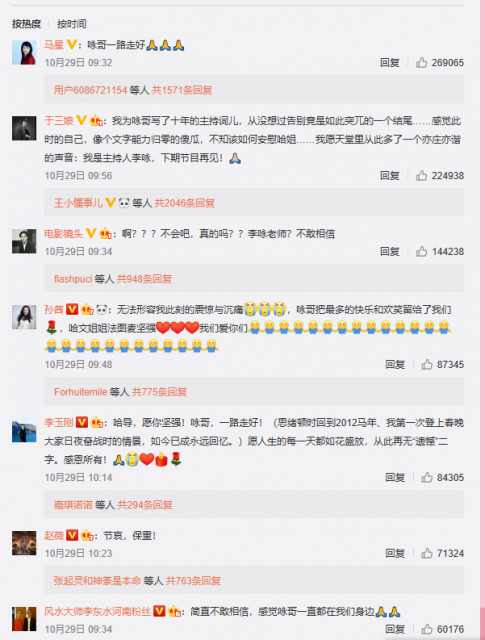The image size is (485, 640).
Task: Click the verified V badge beside 马星
Action: pos(71,44)
